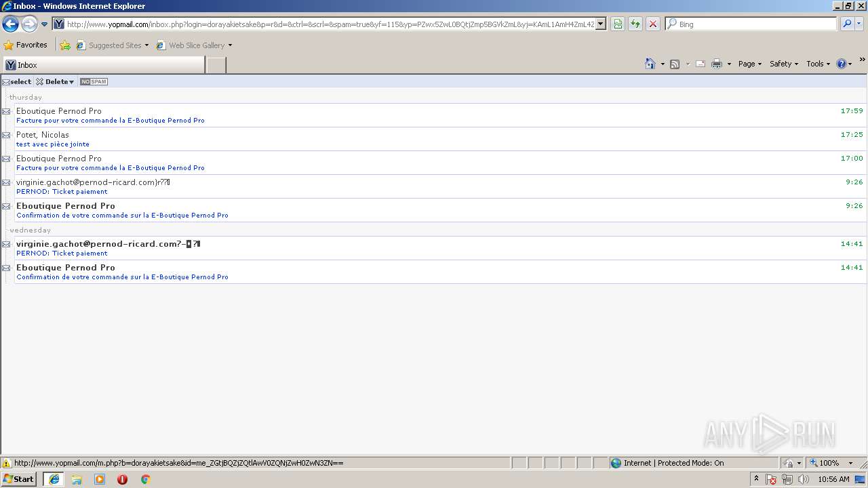This screenshot has width=868, height=488.
Task: Click the select all envelope icon
Action: (5, 82)
